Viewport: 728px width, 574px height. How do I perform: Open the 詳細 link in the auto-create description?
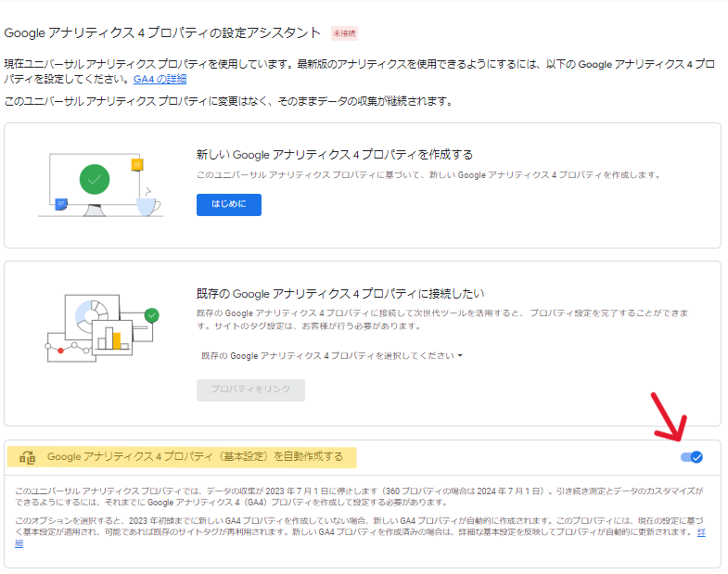tap(701, 532)
